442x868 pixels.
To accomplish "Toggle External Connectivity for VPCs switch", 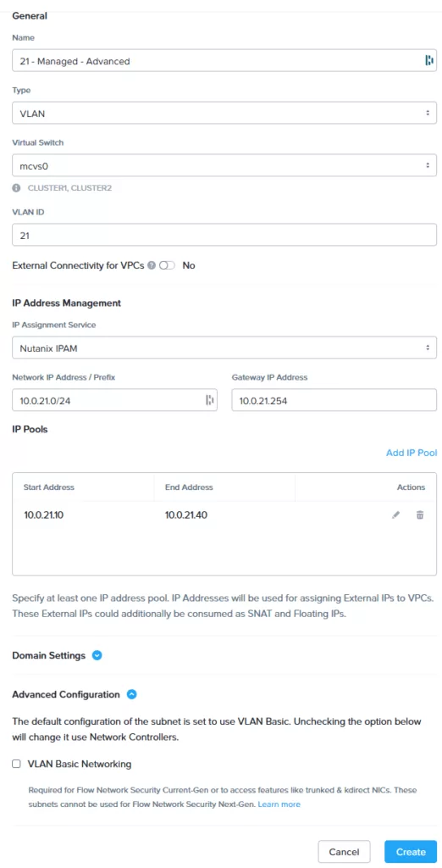I will tap(167, 265).
